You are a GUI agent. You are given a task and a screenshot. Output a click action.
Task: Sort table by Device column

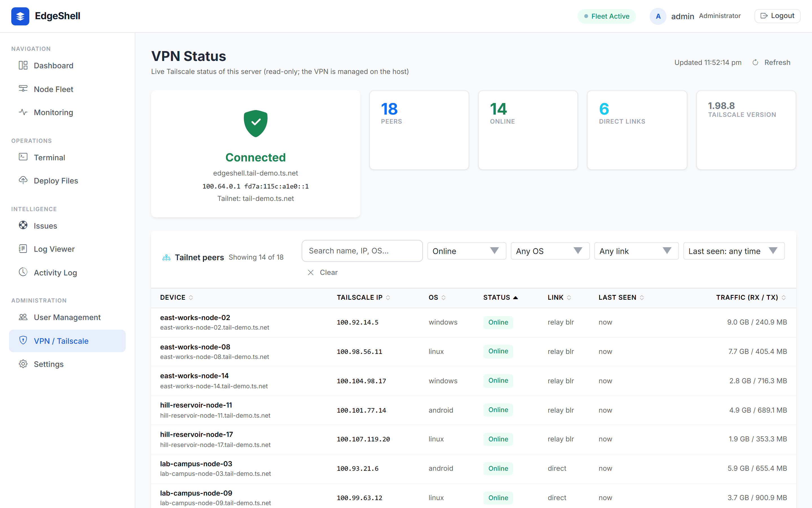pyautogui.click(x=176, y=297)
